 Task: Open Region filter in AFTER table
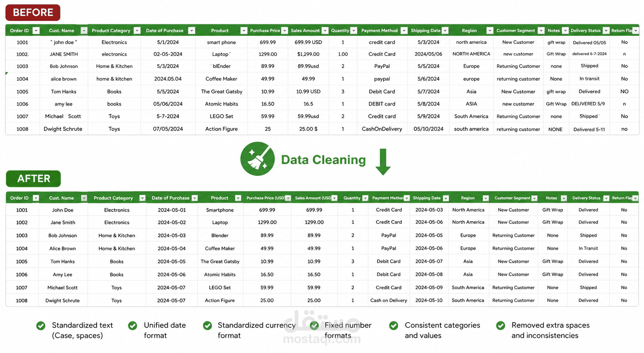(x=485, y=198)
